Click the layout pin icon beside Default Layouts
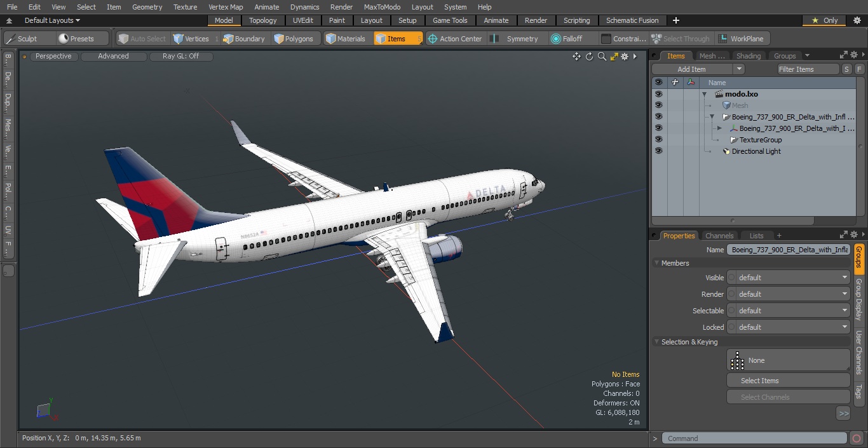The width and height of the screenshot is (868, 448). coord(10,20)
